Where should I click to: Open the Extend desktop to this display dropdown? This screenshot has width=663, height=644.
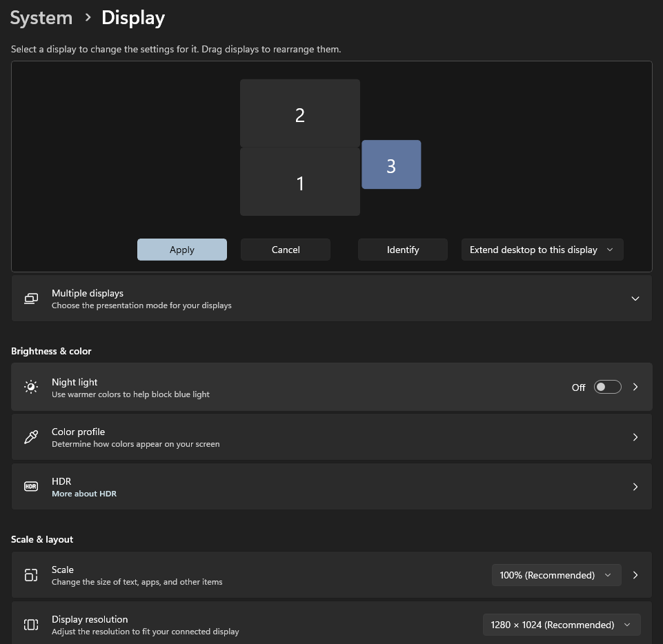542,250
